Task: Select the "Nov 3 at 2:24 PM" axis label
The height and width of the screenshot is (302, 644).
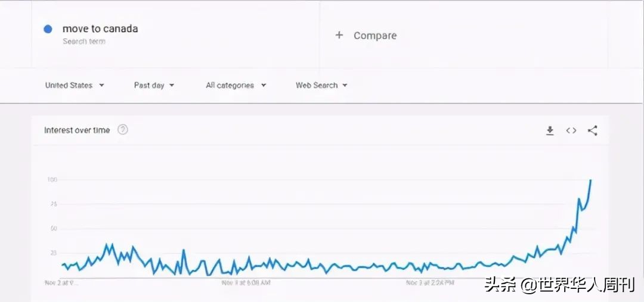Action: click(x=430, y=282)
